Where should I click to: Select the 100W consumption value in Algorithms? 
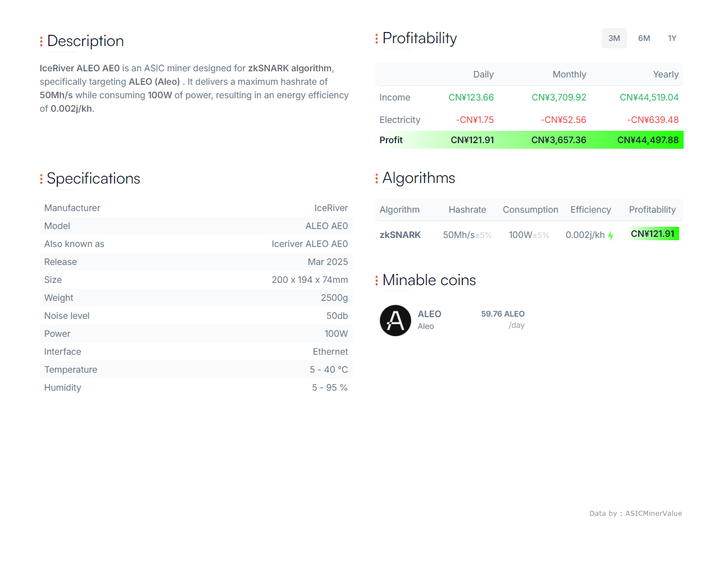tap(520, 235)
